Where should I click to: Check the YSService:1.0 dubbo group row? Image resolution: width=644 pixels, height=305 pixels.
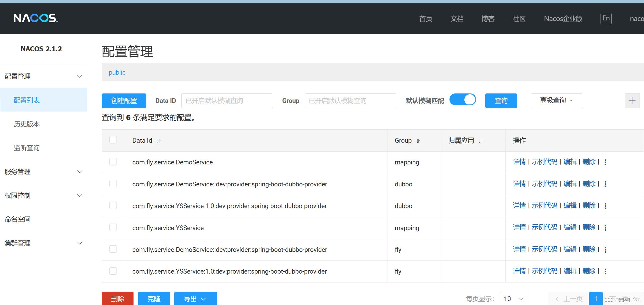click(113, 205)
